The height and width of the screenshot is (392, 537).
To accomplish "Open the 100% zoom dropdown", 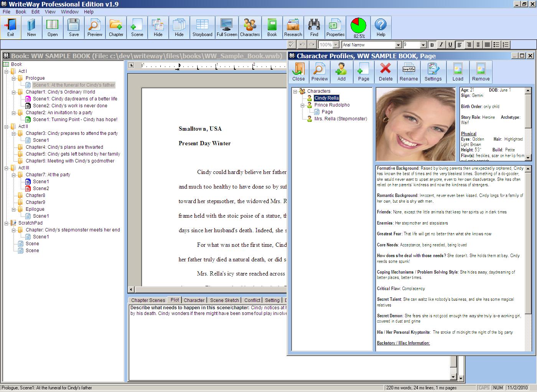I will [336, 45].
